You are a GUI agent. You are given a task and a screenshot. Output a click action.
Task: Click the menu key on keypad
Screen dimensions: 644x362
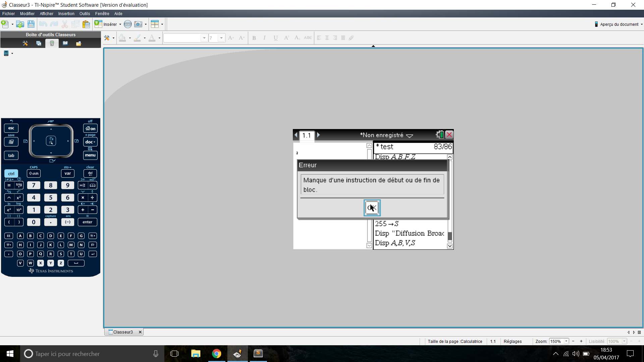click(x=90, y=155)
